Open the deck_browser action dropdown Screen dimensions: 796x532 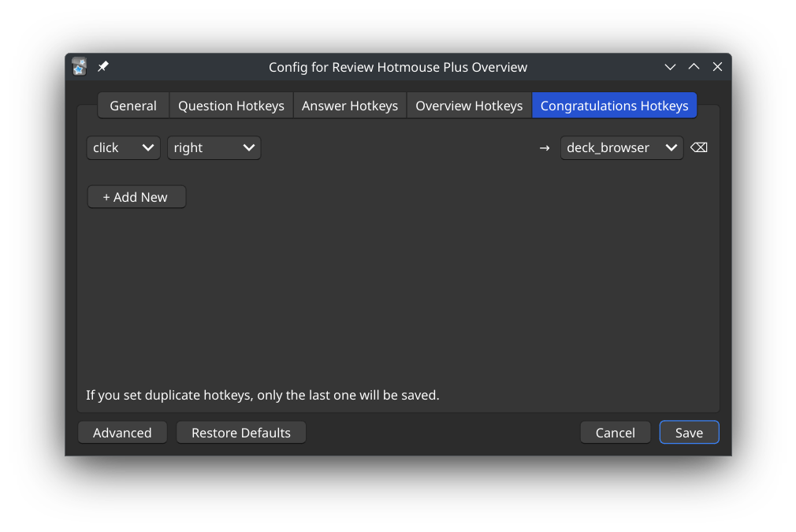point(621,148)
